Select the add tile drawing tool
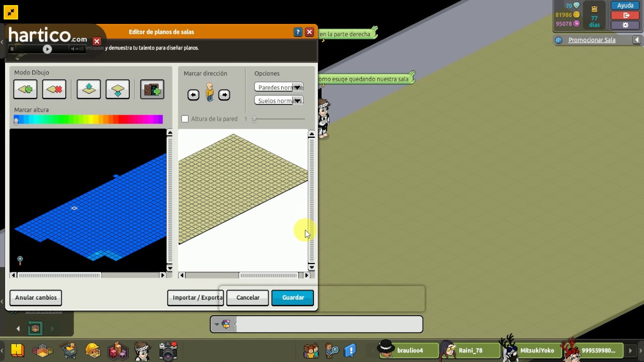This screenshot has width=644, height=362. pyautogui.click(x=25, y=89)
